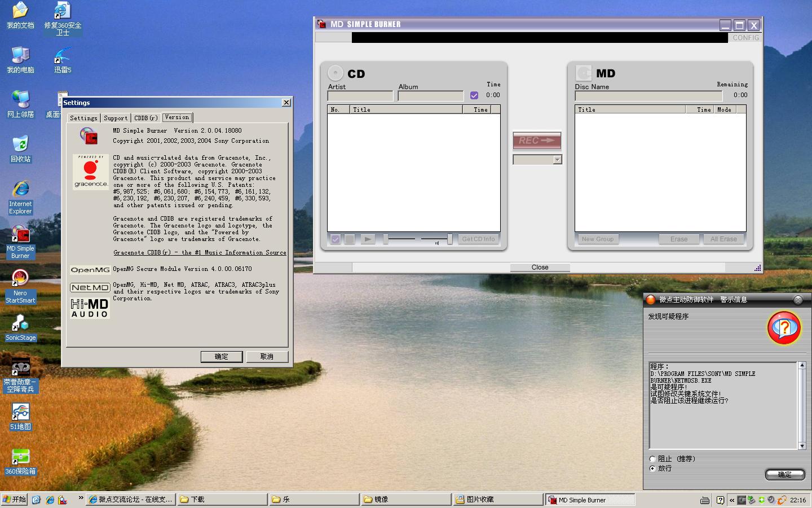This screenshot has height=508, width=812.
Task: Click the MD disc icon in MD Simple Burner
Action: tap(583, 73)
